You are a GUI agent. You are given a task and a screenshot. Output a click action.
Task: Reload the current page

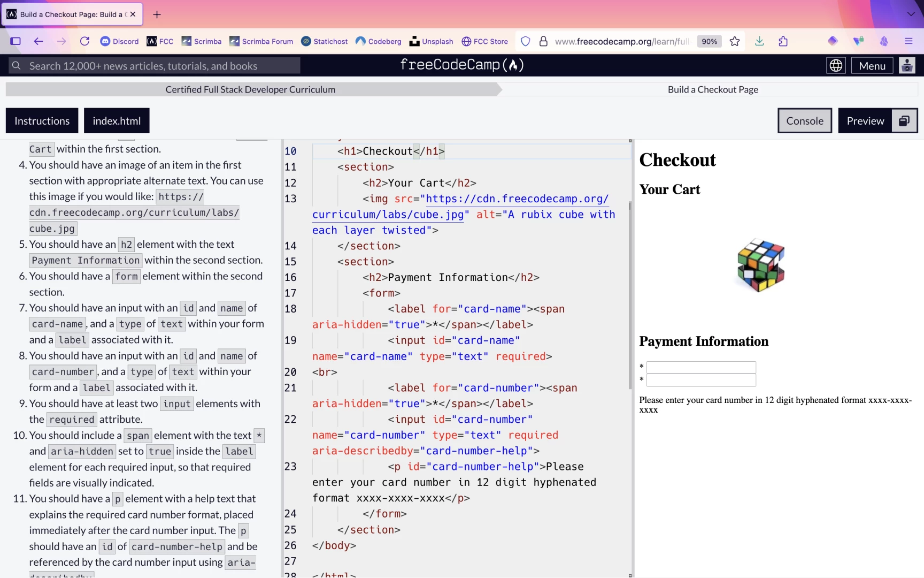(84, 41)
